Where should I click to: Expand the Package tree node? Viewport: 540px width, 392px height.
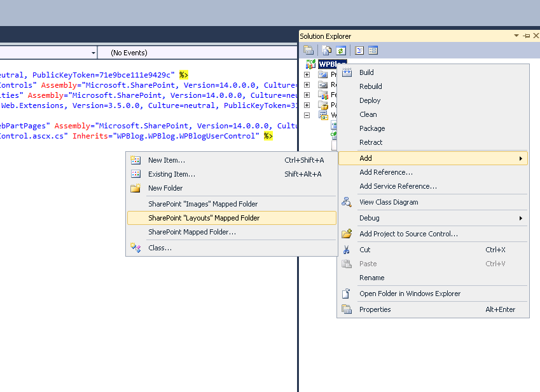[x=307, y=105]
